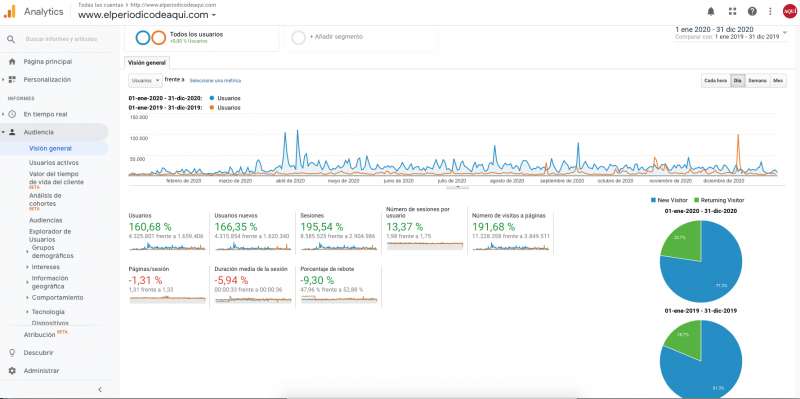Select the Porcentaje de rebote -9,30 % card
This screenshot has width=800, height=399.
[339, 286]
